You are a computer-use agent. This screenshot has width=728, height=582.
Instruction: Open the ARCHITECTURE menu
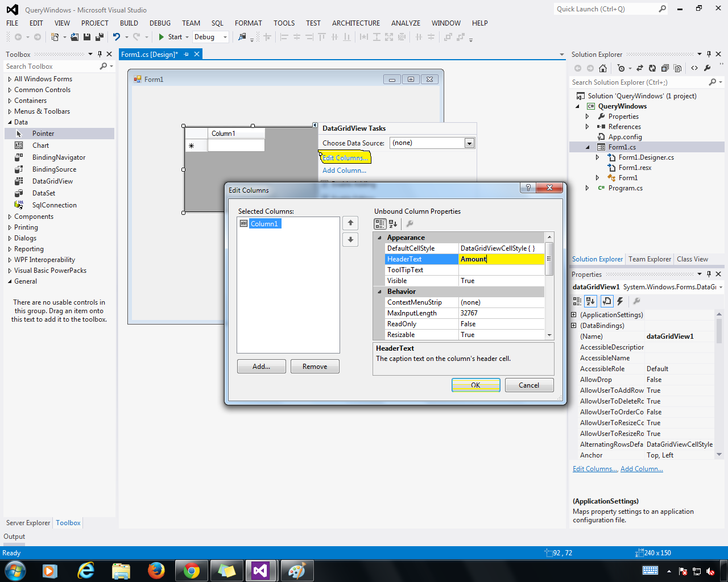tap(355, 23)
